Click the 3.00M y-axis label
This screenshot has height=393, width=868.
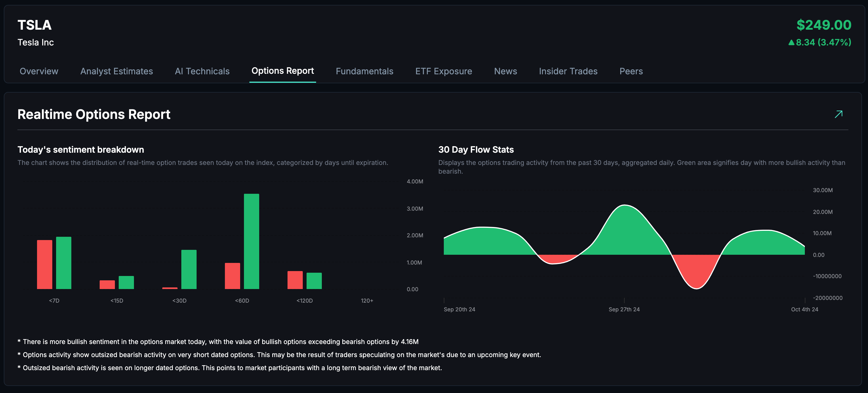point(415,209)
